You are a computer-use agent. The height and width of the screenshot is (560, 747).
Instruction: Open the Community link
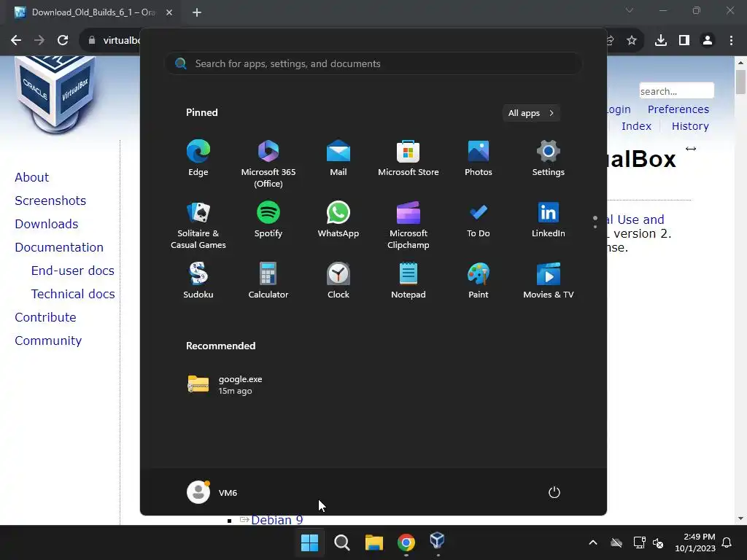pos(48,341)
